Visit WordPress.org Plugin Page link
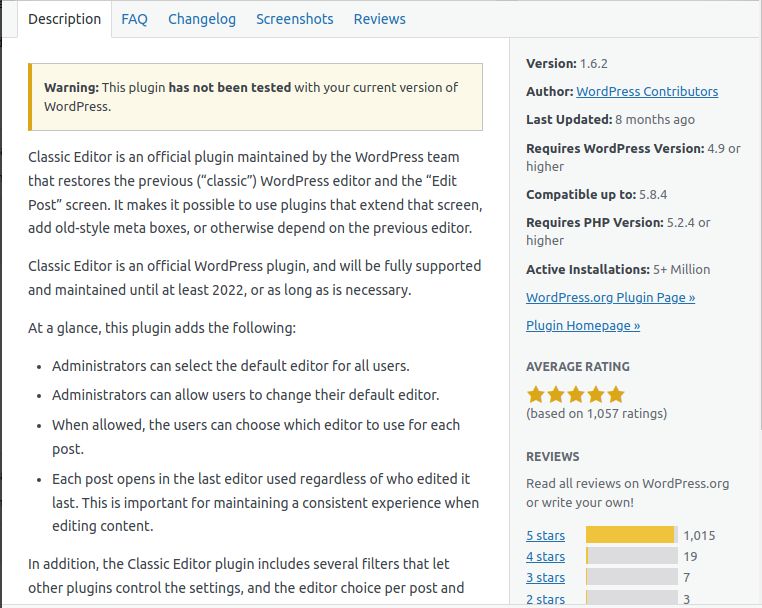762x608 pixels. point(610,297)
